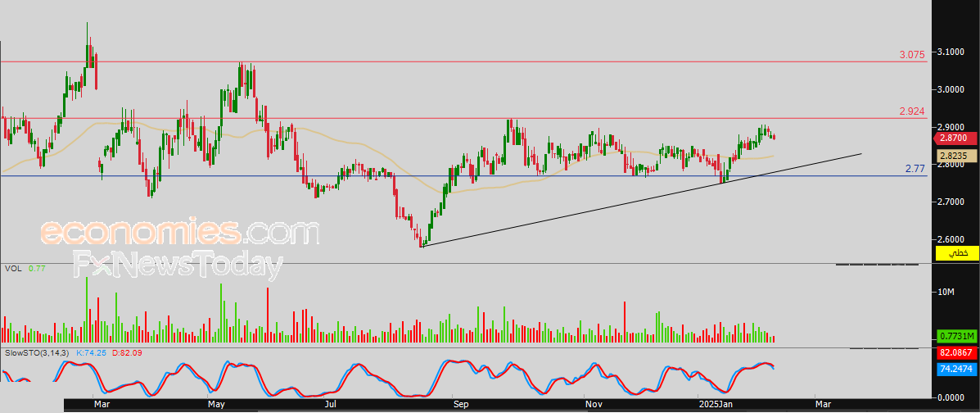Viewport: 980px width, 413px height.
Task: Select the VOL indicator title
Action: coord(12,269)
